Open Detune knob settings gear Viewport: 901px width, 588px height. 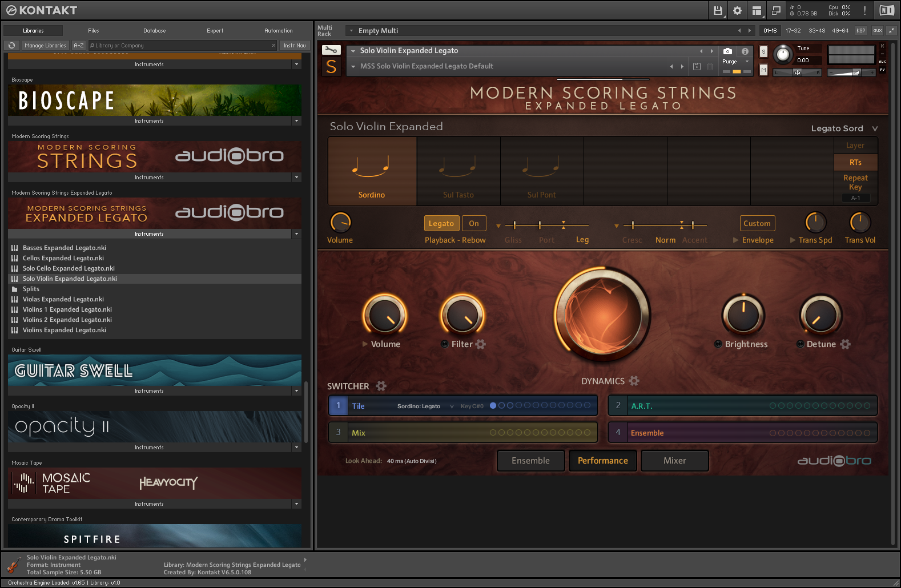coord(846,344)
